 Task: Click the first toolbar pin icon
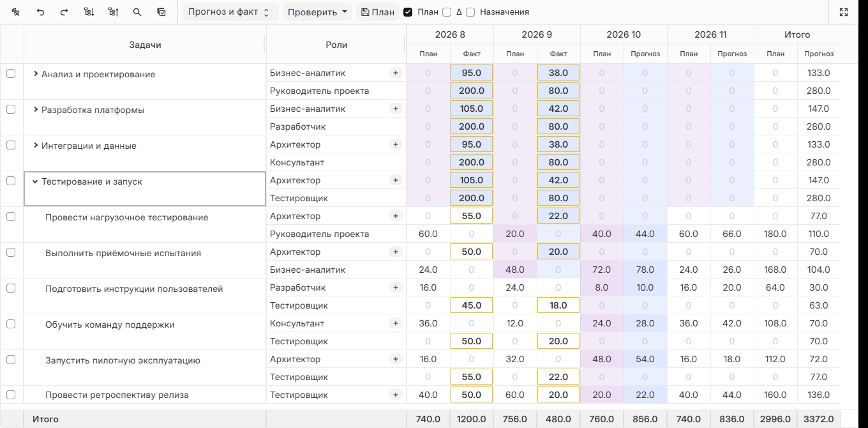pos(16,12)
